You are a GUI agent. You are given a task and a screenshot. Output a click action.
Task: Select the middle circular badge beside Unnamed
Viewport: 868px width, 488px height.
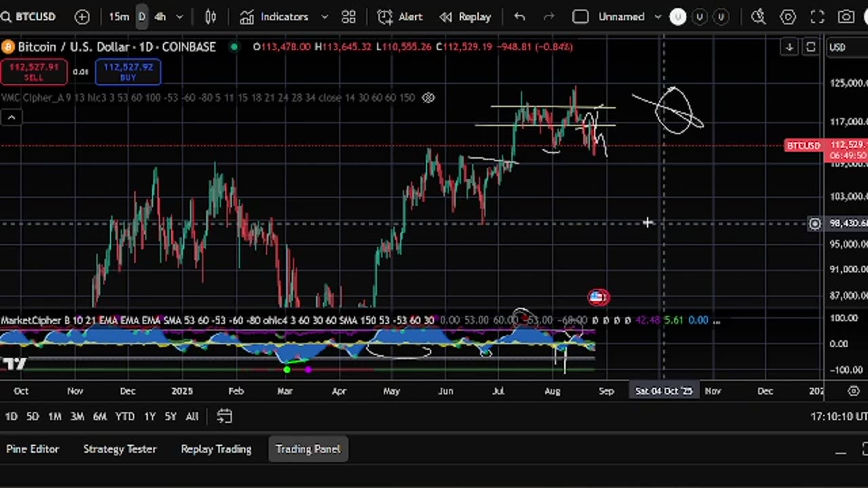tap(700, 17)
